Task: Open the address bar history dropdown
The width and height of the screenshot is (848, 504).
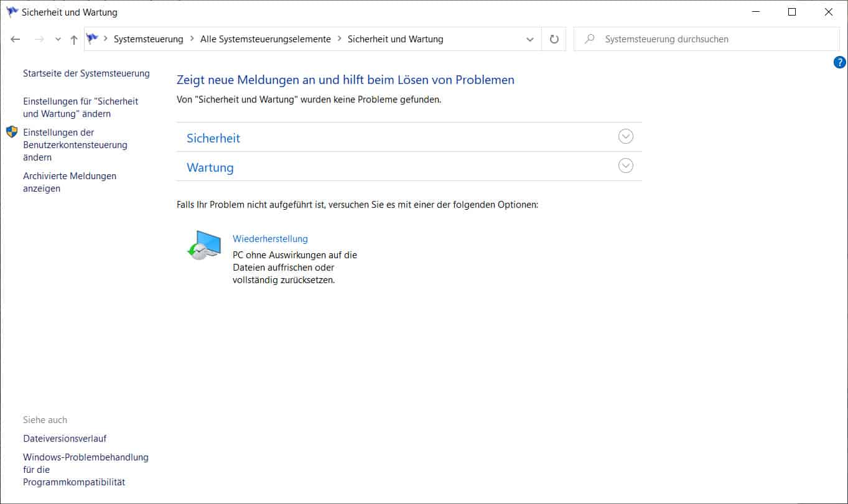Action: tap(530, 39)
